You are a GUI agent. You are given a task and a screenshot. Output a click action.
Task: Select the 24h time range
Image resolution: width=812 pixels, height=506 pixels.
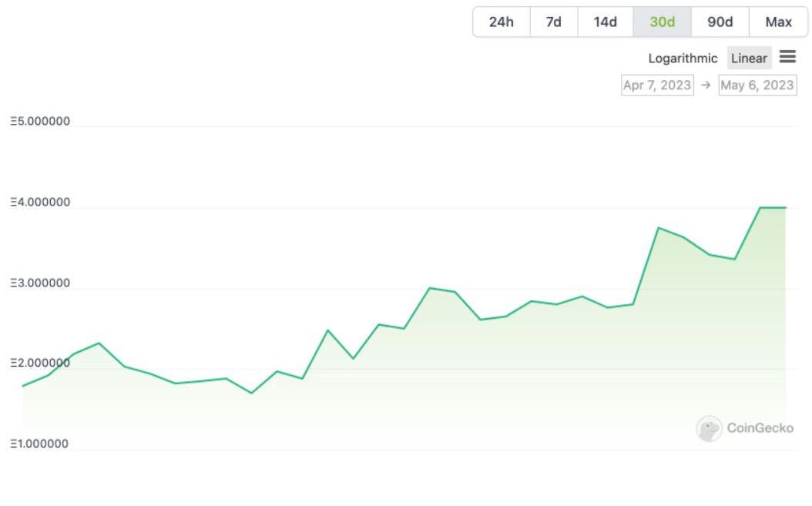[501, 22]
